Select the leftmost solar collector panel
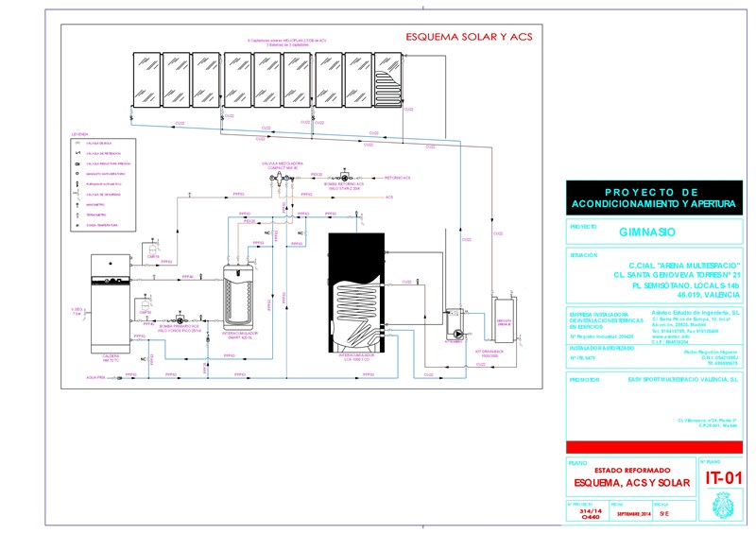This screenshot has height=534, width=756. coord(145,83)
